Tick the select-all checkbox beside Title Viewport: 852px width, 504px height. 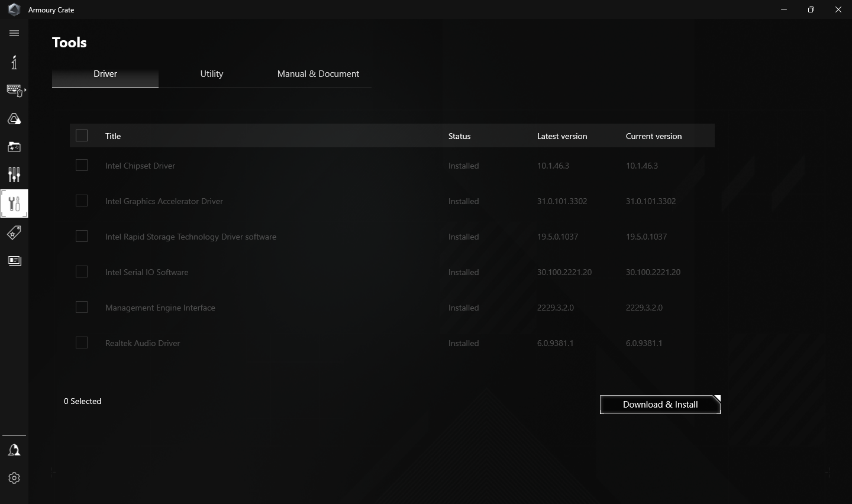coord(82,136)
